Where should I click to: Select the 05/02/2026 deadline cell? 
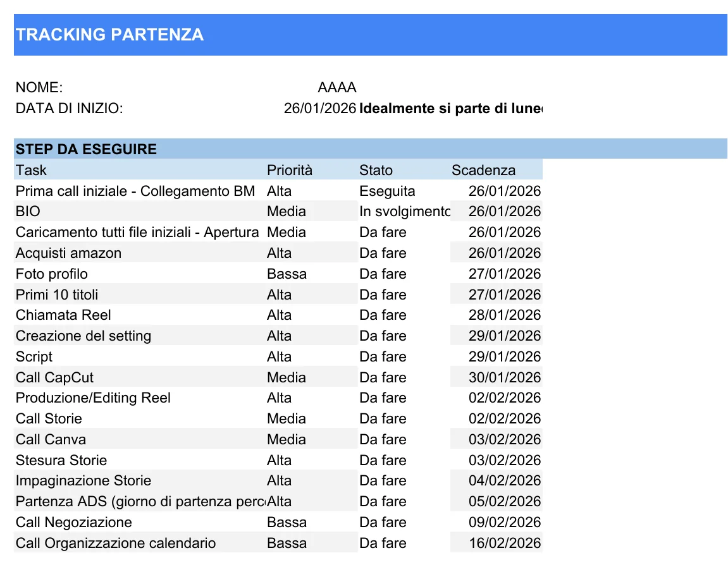pyautogui.click(x=496, y=501)
